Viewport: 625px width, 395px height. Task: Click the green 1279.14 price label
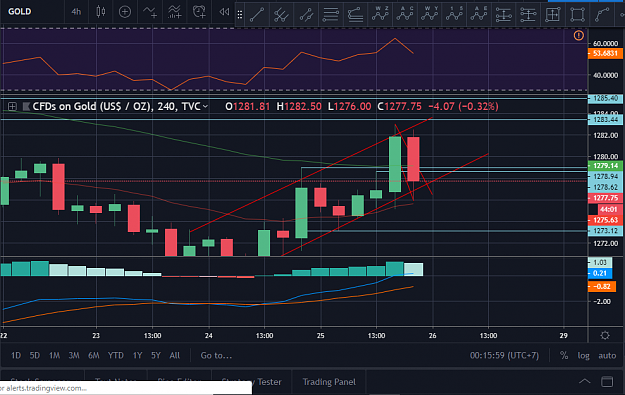[x=605, y=166]
